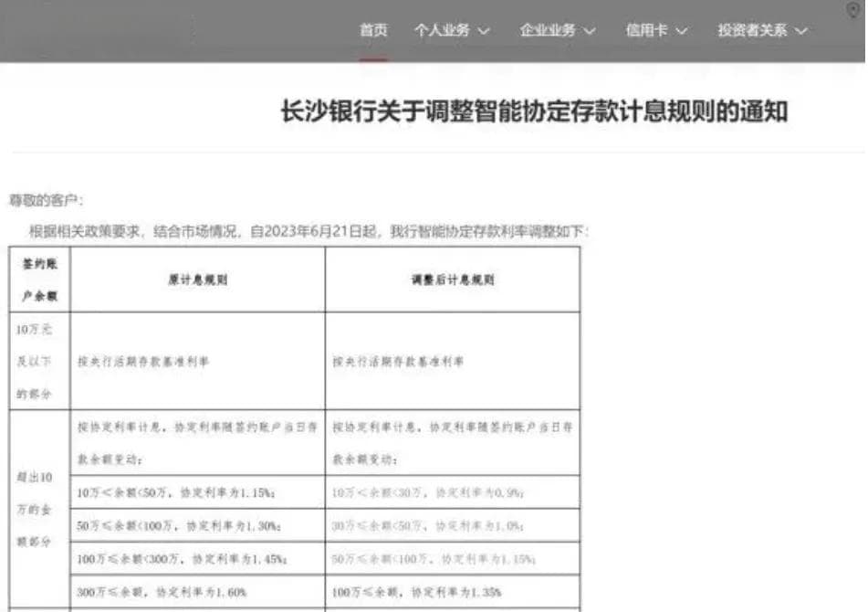
Task: Click the adjusted cell with 协定利率为1.0%
Action: pyautogui.click(x=453, y=525)
